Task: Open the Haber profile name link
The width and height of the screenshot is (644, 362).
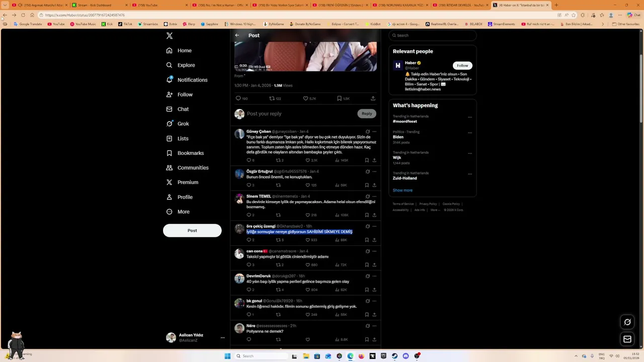Action: click(411, 63)
